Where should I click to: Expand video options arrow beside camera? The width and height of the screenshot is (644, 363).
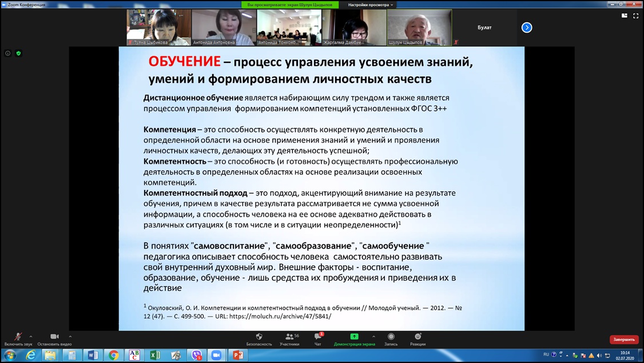click(x=70, y=336)
